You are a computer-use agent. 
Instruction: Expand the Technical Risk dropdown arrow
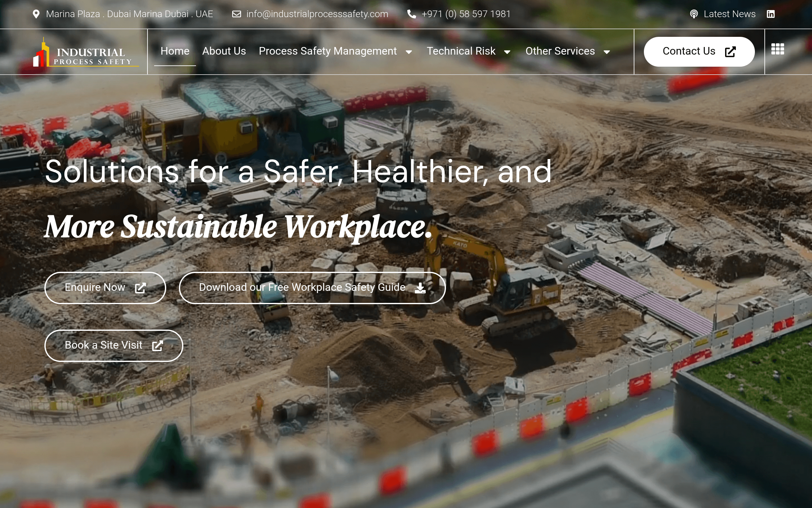click(x=507, y=52)
